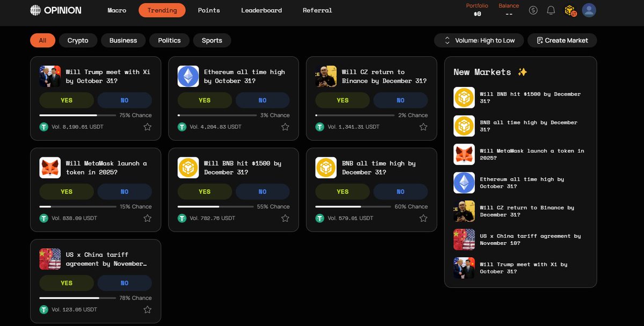
Task: Click the Portfolio $0 value
Action: [477, 14]
